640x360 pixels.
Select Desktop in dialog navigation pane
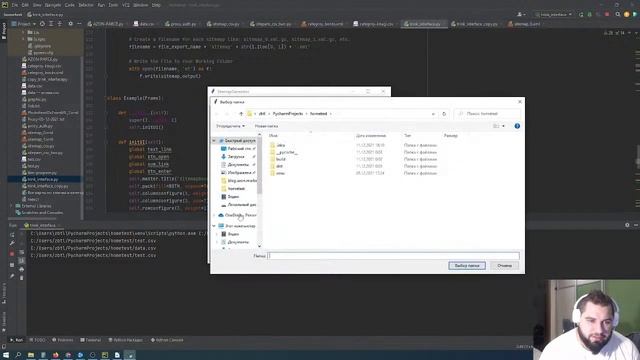tap(238, 149)
